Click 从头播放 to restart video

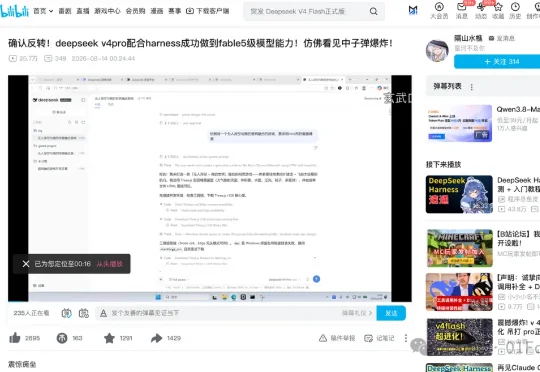pyautogui.click(x=109, y=264)
